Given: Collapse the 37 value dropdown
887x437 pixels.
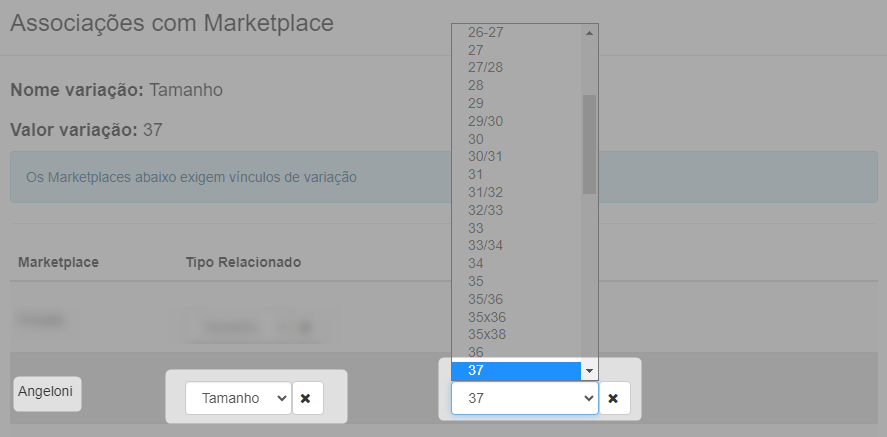Looking at the screenshot, I should click(524, 398).
